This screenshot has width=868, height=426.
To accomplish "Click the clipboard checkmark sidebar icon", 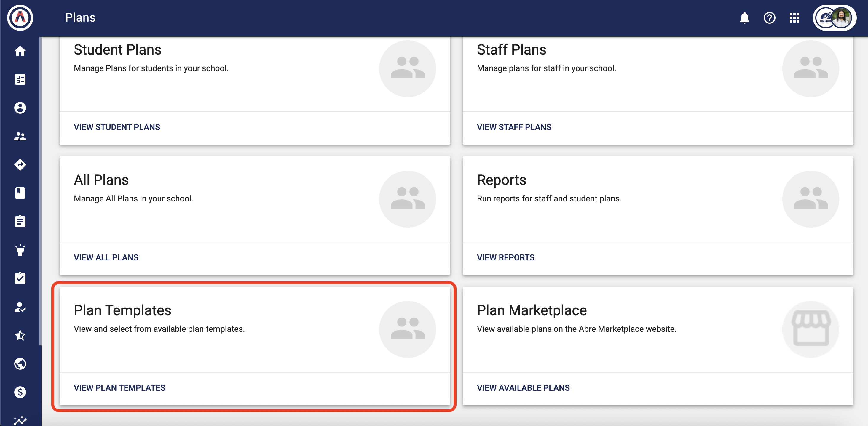I will pos(20,278).
